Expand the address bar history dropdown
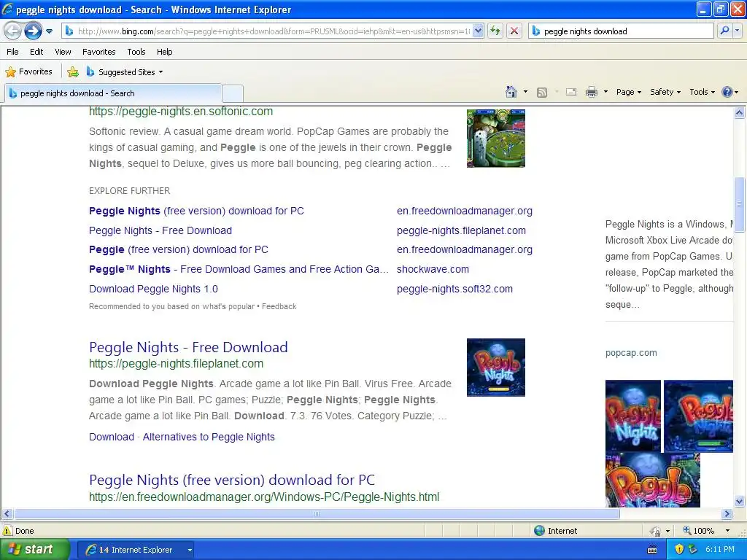The width and height of the screenshot is (747, 560). pos(478,31)
